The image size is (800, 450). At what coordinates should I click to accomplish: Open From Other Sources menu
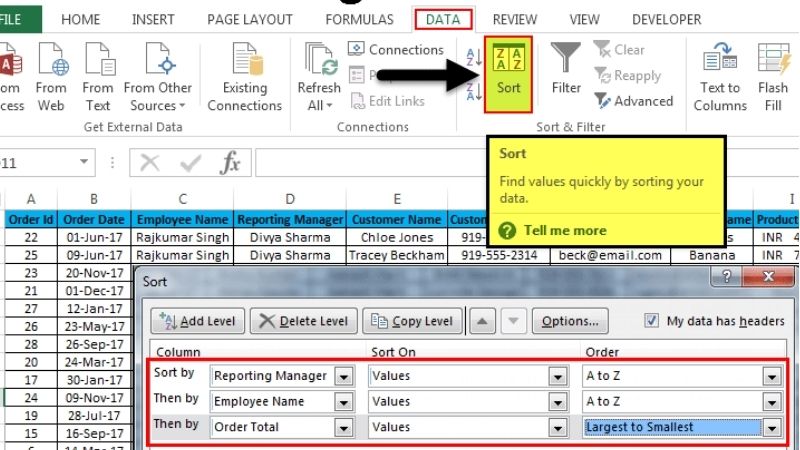click(x=158, y=77)
